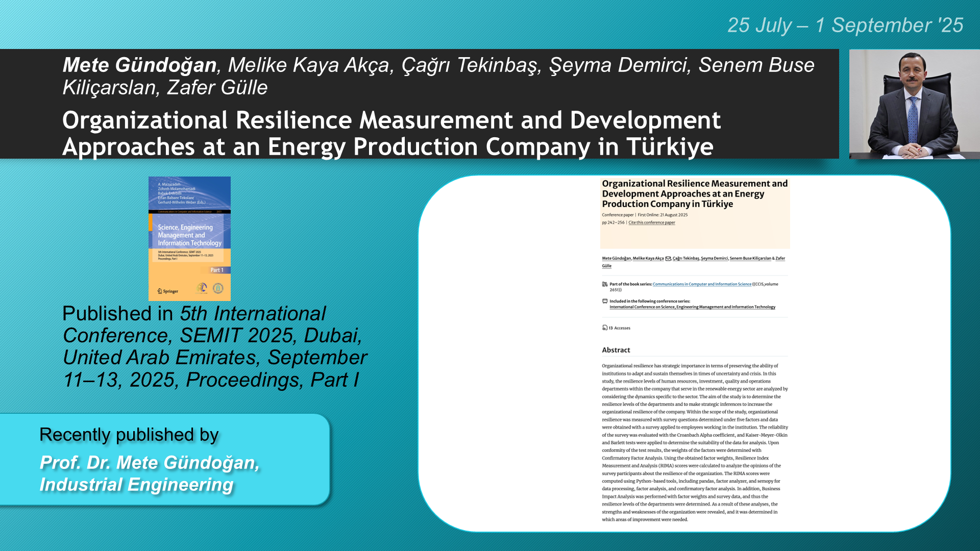The image size is (980, 551).
Task: Click author link Şeyma Demirci in the paper
Action: [x=715, y=259]
